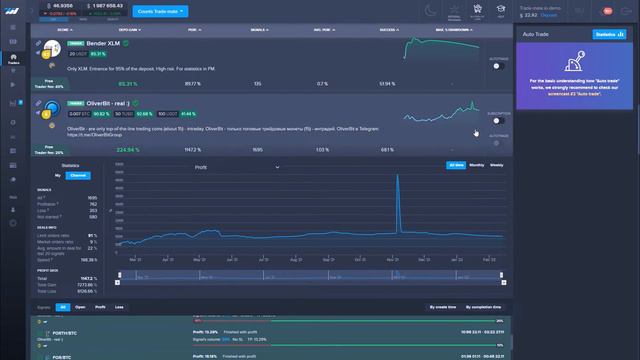The width and height of the screenshot is (640, 360).
Task: Open the Traders section in the sidebar
Action: pos(13,59)
